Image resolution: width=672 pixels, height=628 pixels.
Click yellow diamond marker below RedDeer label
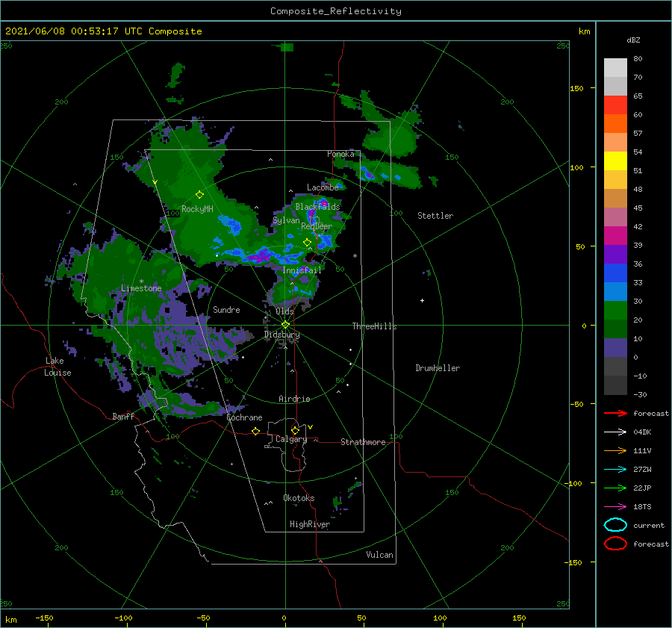307,243
